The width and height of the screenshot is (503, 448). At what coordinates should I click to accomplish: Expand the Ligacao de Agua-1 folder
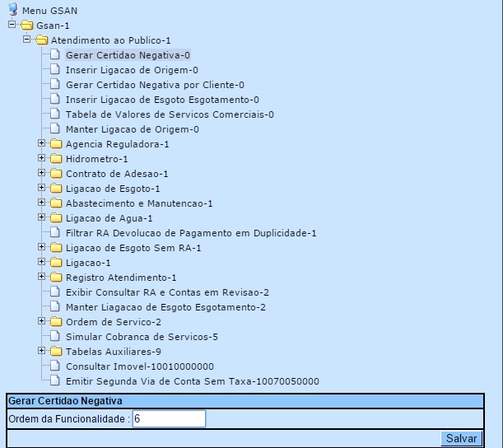click(x=42, y=217)
